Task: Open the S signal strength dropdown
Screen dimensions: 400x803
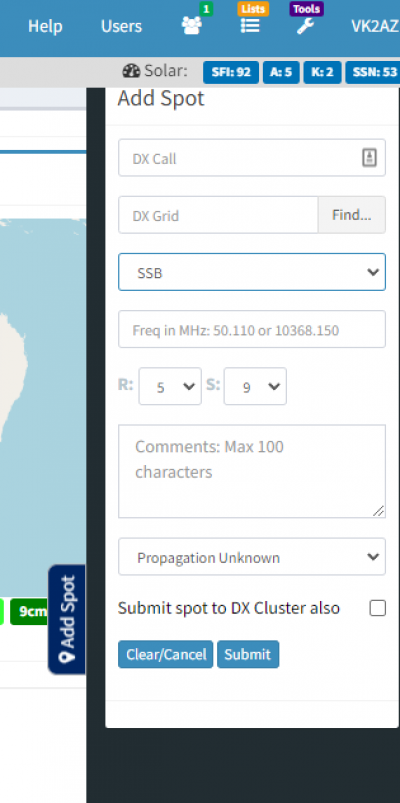Action: 255,386
